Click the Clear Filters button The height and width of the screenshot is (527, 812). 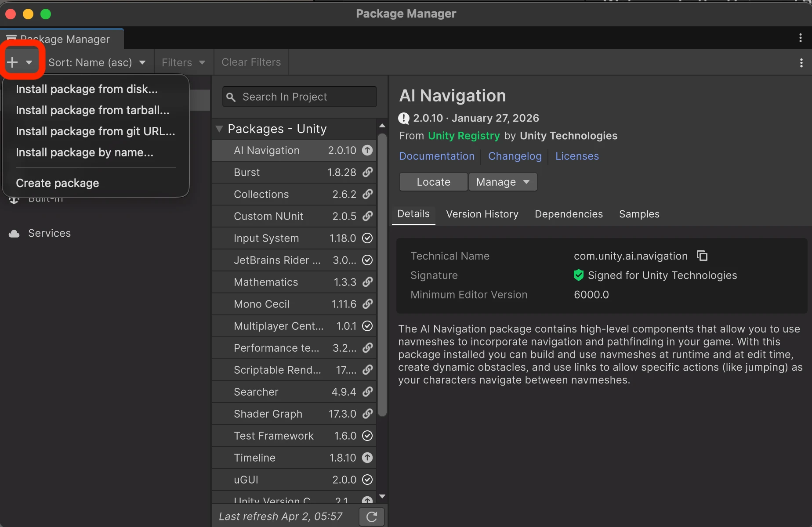click(x=251, y=62)
